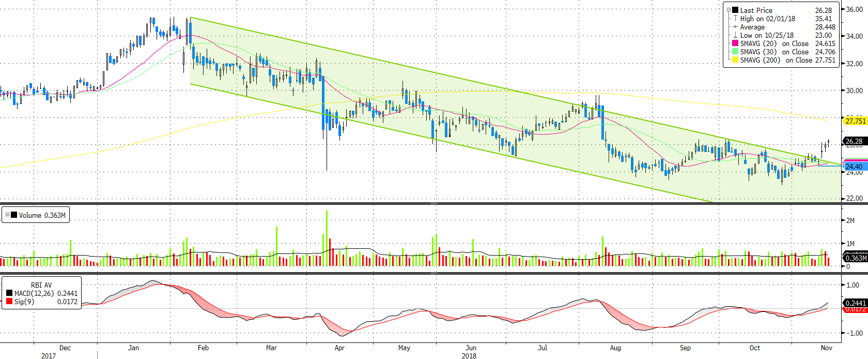868x359 pixels.
Task: Collapse the Last Price legend tree
Action: pos(729,10)
